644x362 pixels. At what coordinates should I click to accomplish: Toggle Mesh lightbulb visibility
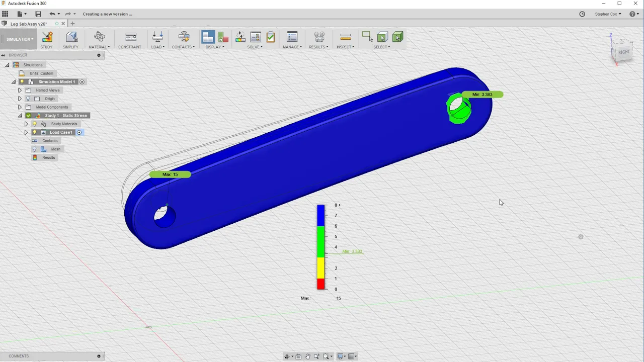(x=35, y=149)
